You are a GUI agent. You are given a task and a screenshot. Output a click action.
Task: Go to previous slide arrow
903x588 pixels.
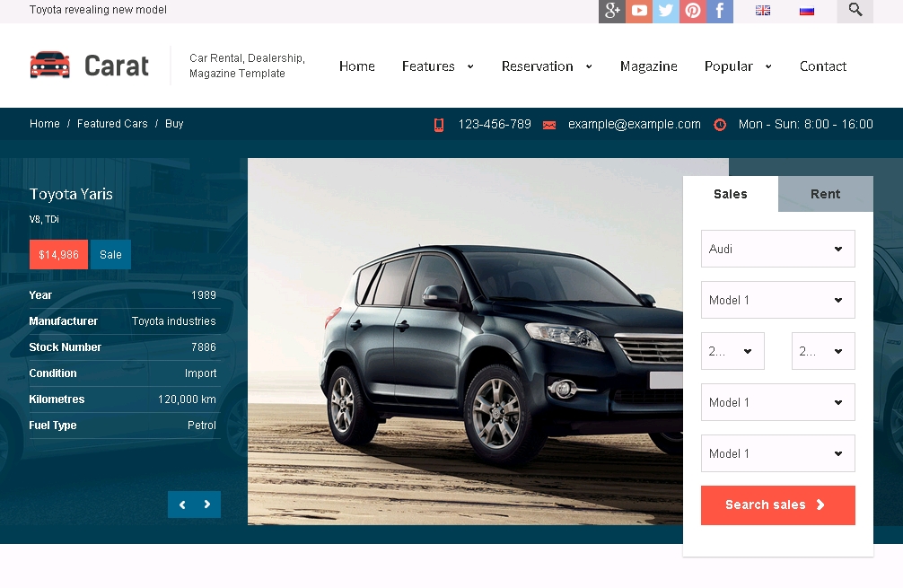click(181, 505)
